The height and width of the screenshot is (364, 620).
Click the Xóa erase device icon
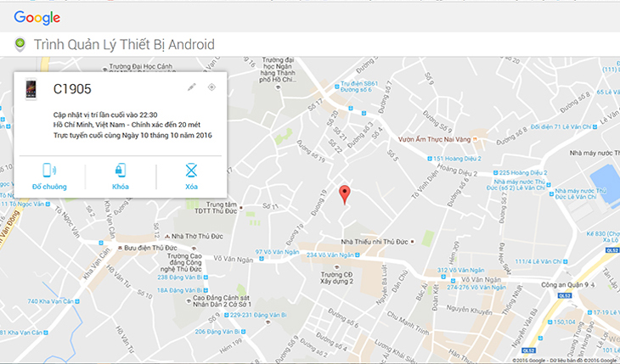pos(191,171)
